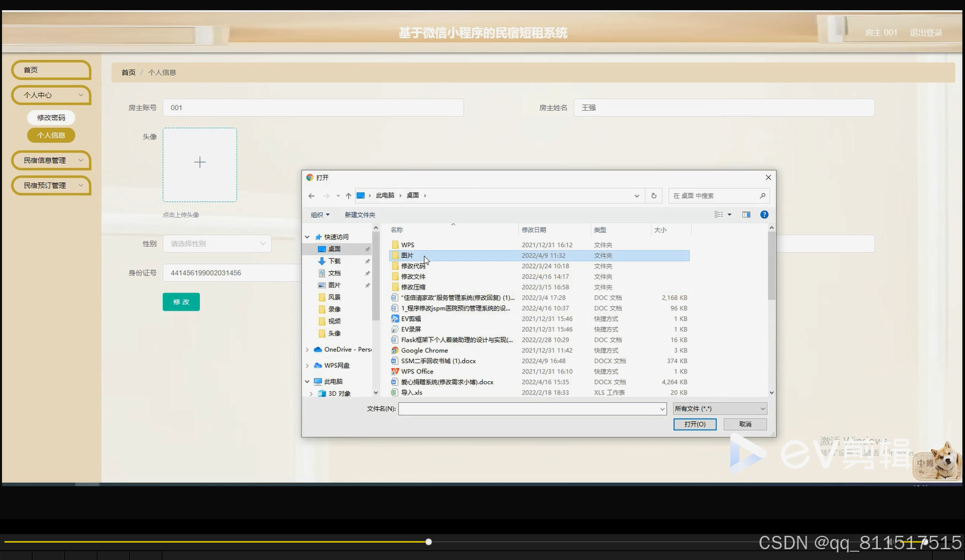Sort by the 修改日期 column header
This screenshot has height=560, width=965.
[554, 230]
